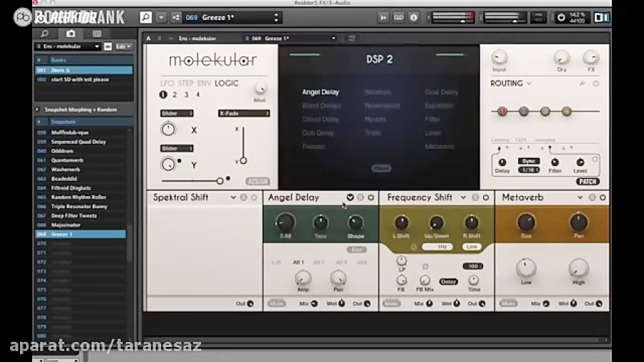
Task: Toggle the Metaverb power button
Action: coord(602,198)
